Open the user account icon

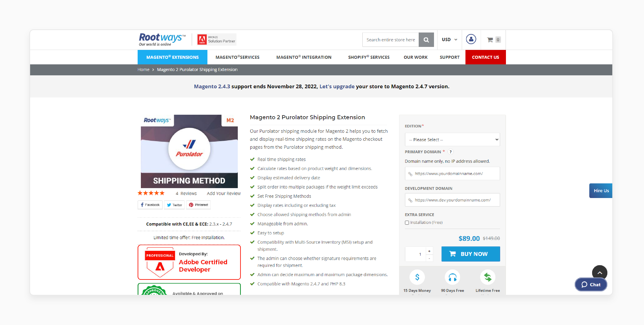[471, 39]
